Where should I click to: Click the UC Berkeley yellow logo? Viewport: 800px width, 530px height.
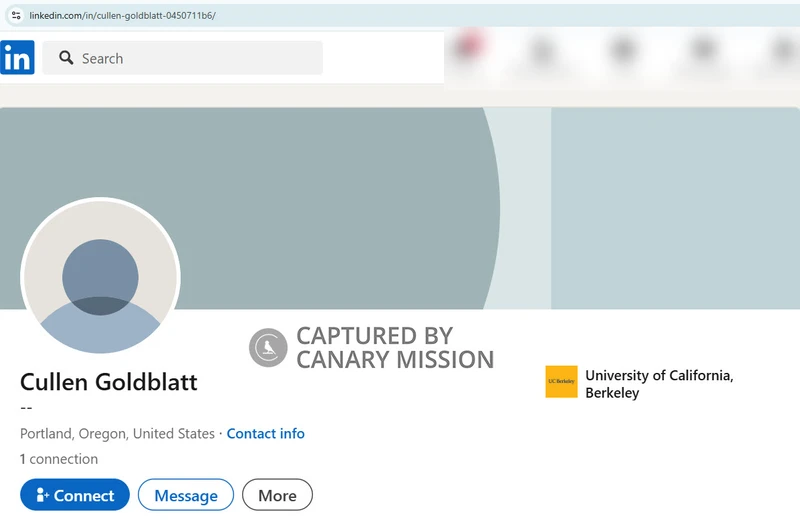(x=561, y=382)
